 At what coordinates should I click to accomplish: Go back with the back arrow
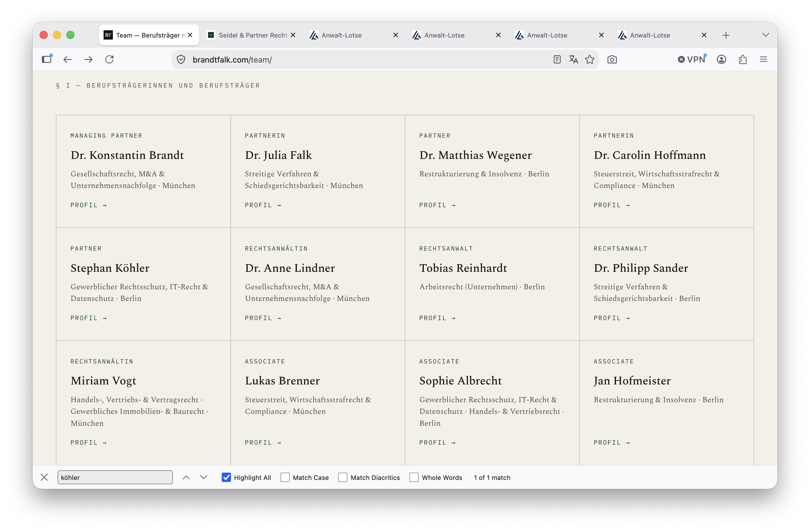tap(67, 60)
